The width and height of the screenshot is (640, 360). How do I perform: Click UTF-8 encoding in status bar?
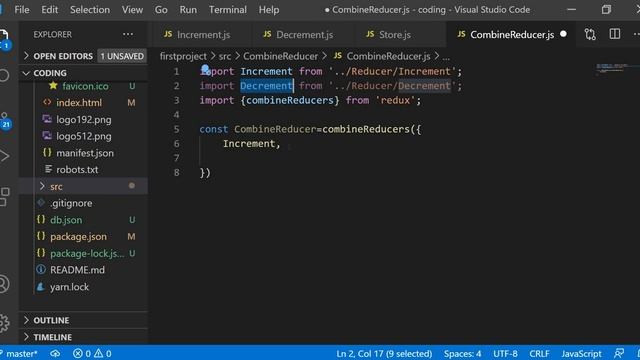click(x=505, y=353)
